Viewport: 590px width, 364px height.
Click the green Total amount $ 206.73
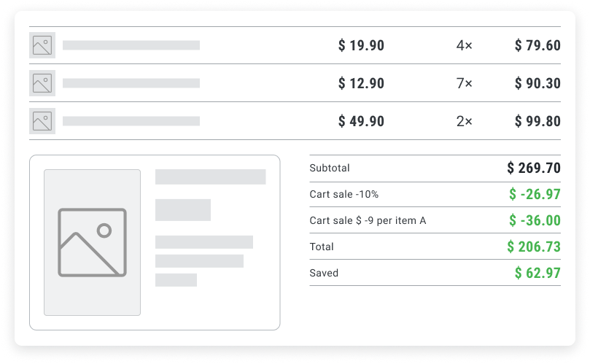534,247
